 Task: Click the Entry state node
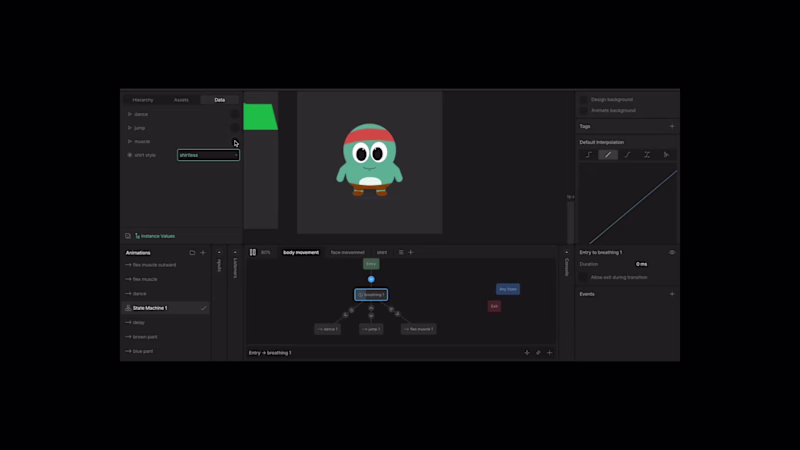[x=371, y=264]
